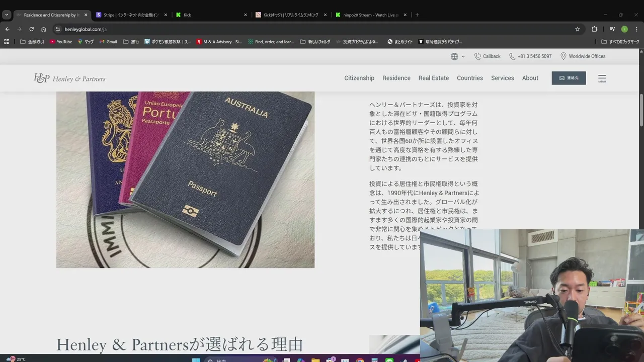Open the Gmail bookmark
The height and width of the screenshot is (362, 644).
click(x=108, y=42)
